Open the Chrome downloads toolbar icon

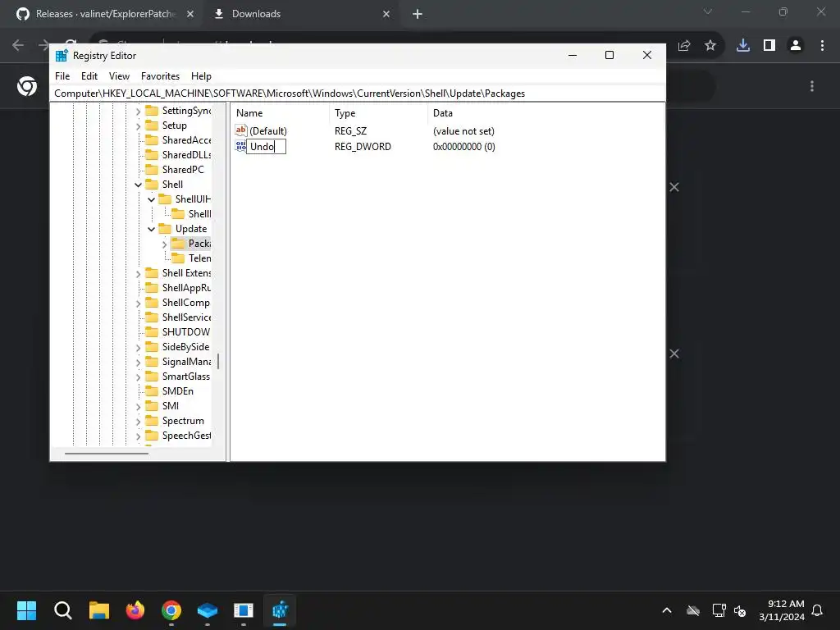coord(743,46)
